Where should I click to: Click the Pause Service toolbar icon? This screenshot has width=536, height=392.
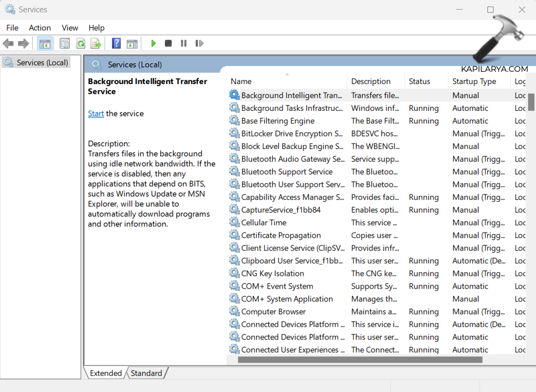coord(184,43)
